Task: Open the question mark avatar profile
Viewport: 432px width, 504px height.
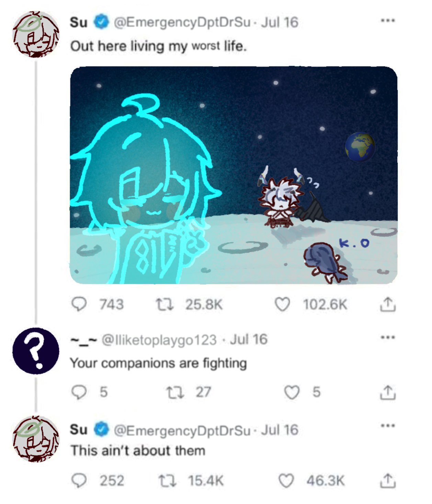Action: [36, 351]
